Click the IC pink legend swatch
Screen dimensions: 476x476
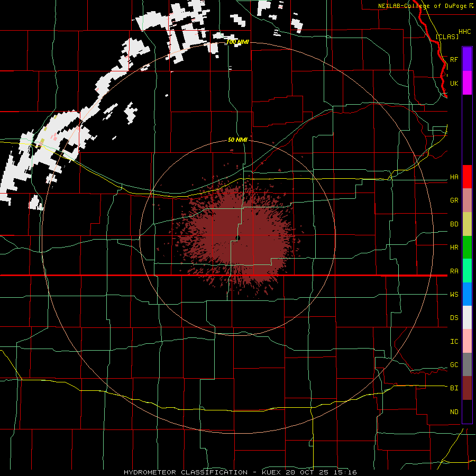[x=467, y=341]
